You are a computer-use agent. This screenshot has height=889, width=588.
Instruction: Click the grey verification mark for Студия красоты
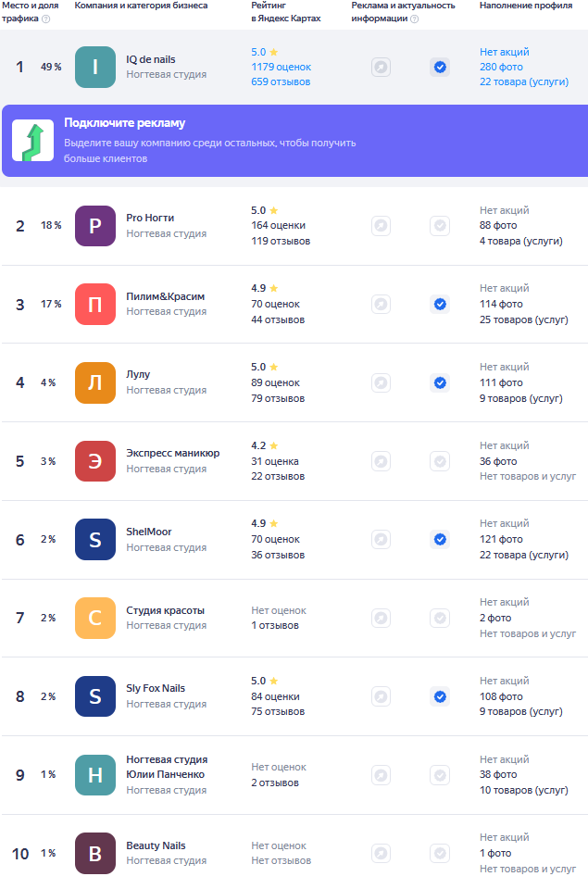pos(440,618)
